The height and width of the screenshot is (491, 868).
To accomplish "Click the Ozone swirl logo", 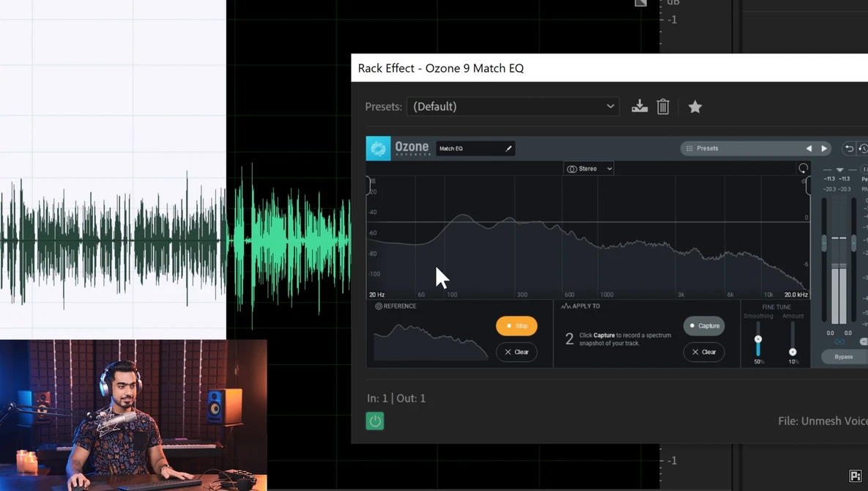I will pos(379,148).
